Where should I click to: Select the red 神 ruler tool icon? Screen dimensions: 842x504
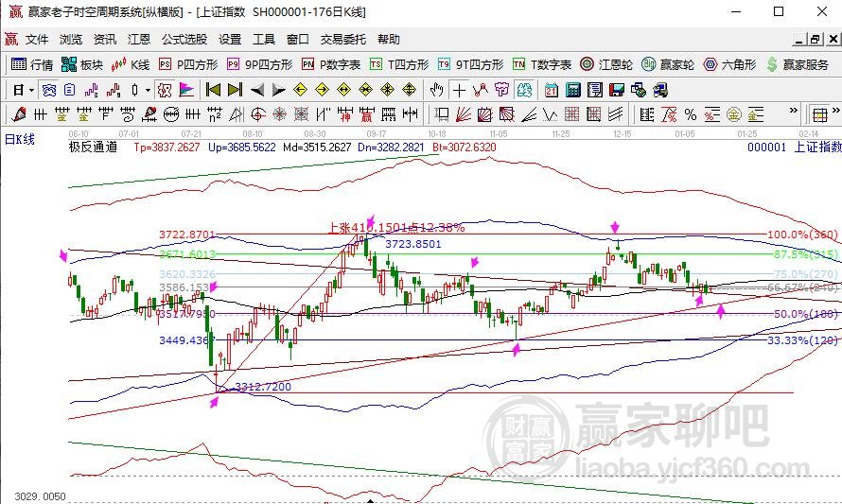coord(344,114)
